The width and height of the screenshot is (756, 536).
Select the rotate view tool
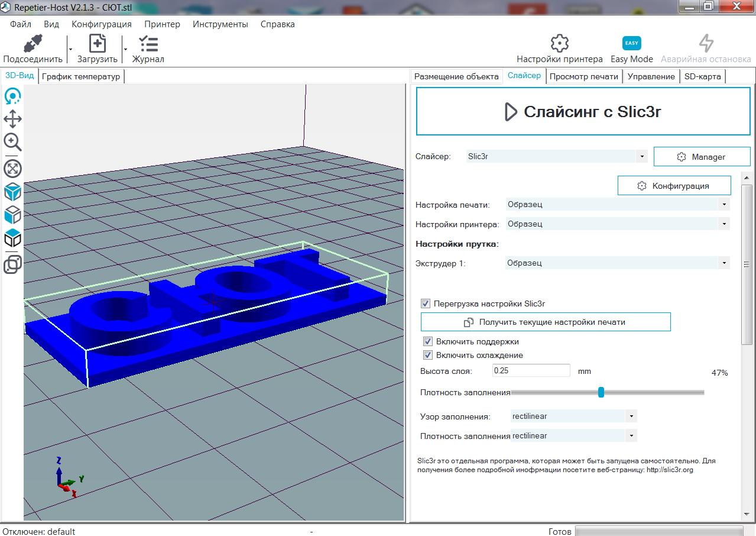12,96
